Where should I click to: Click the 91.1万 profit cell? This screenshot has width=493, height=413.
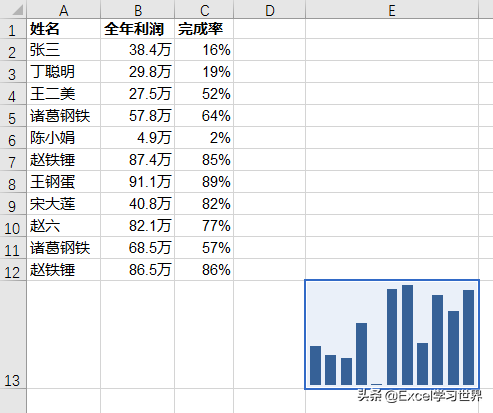(137, 182)
